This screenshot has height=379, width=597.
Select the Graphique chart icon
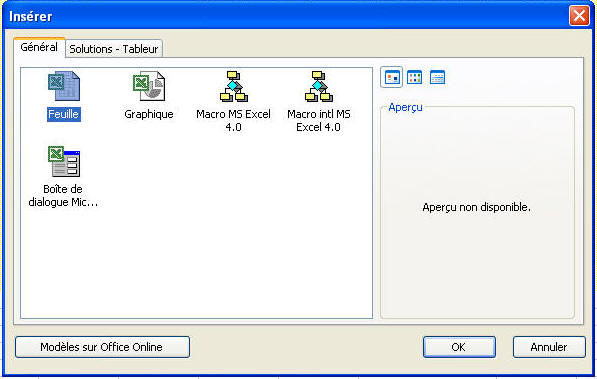point(149,86)
